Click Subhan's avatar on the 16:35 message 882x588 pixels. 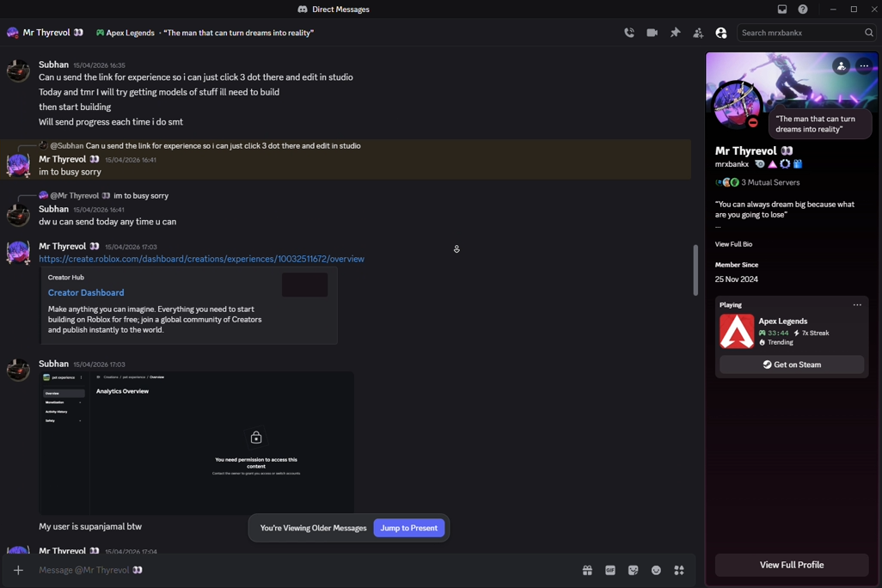click(18, 70)
